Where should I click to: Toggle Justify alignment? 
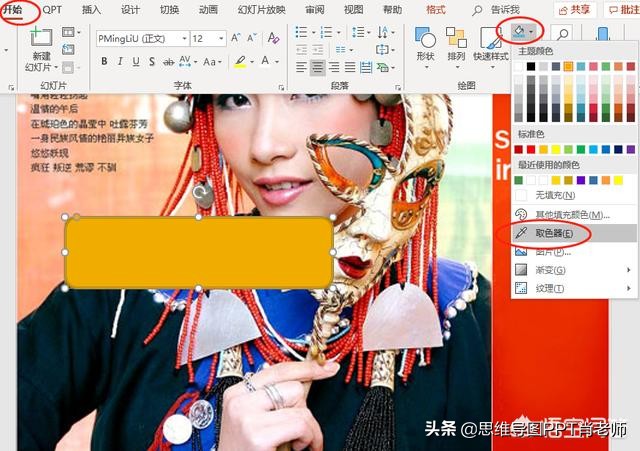point(350,67)
